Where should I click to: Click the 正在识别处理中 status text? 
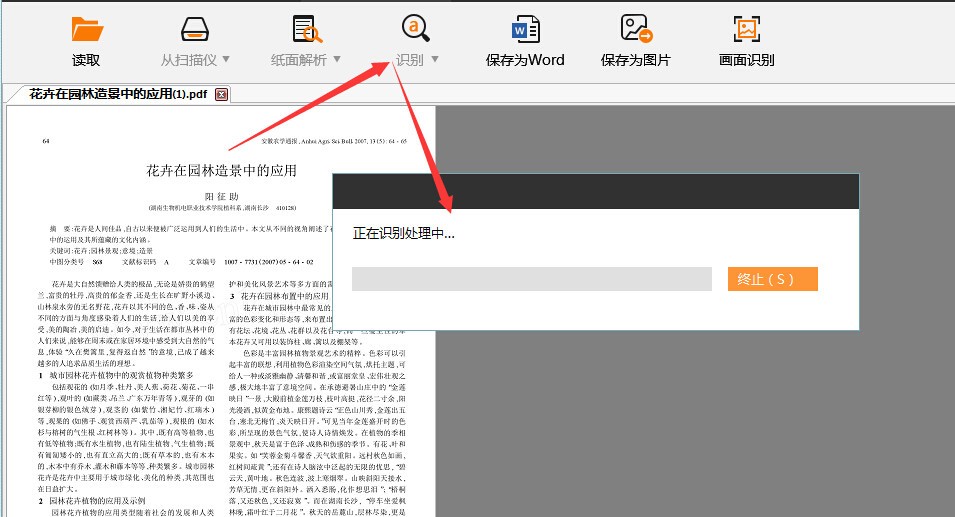coord(404,234)
